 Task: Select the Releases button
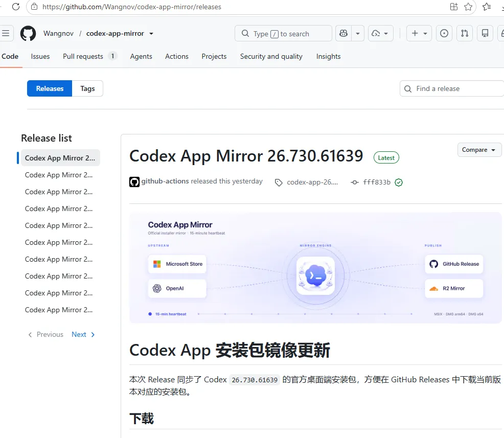(x=50, y=88)
